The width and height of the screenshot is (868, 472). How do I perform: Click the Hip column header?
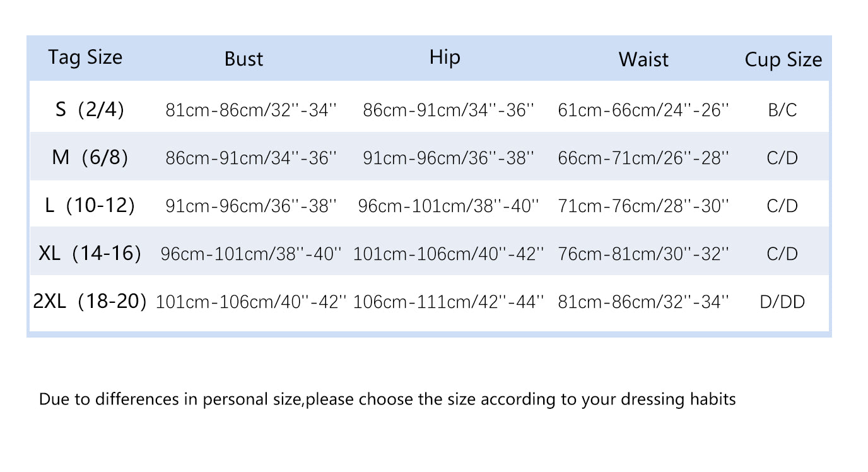[445, 57]
